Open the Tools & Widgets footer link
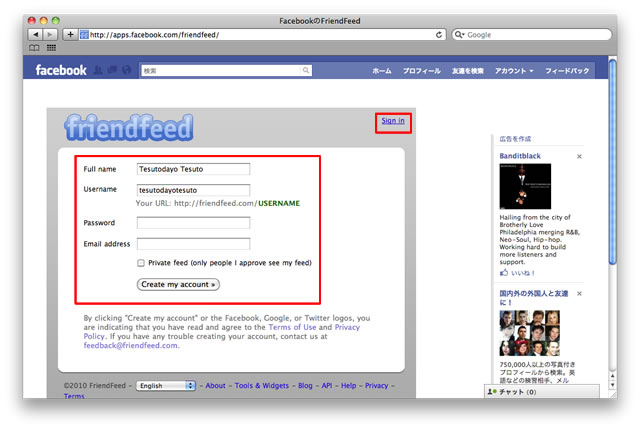This screenshot has height=430, width=640. (x=262, y=386)
